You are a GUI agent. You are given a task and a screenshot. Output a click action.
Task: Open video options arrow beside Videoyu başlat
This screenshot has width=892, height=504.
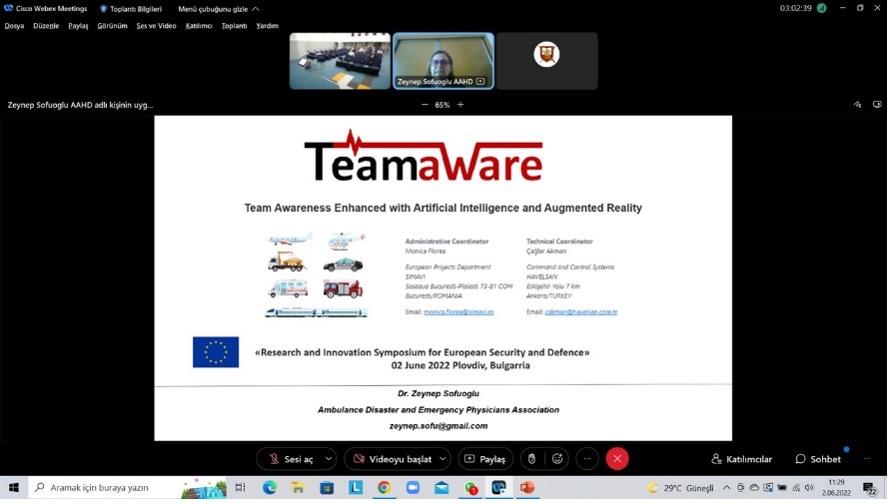443,459
